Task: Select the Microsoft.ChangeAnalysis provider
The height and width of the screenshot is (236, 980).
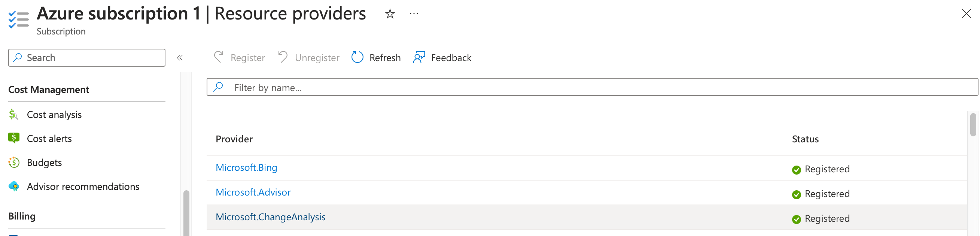Action: point(271,217)
